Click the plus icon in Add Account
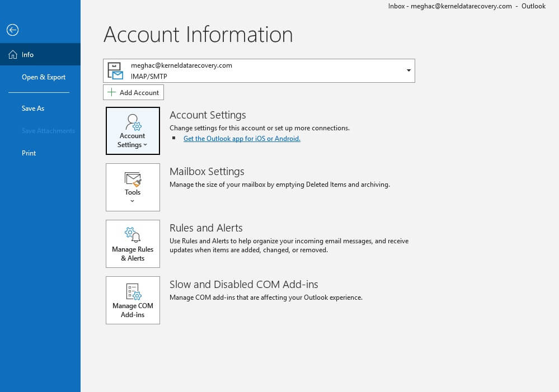The width and height of the screenshot is (559, 392). pyautogui.click(x=111, y=92)
